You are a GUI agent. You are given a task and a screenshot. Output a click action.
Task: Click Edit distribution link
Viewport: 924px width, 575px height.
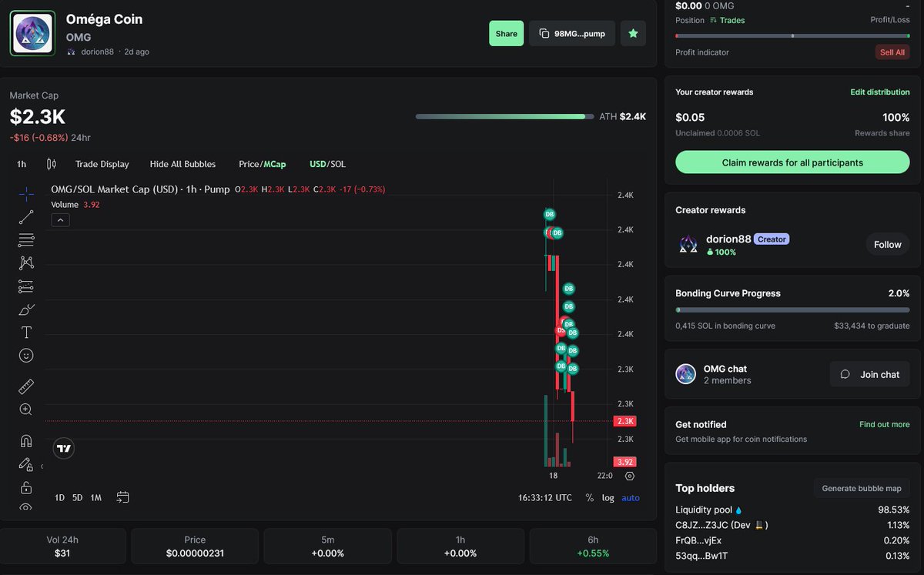880,92
